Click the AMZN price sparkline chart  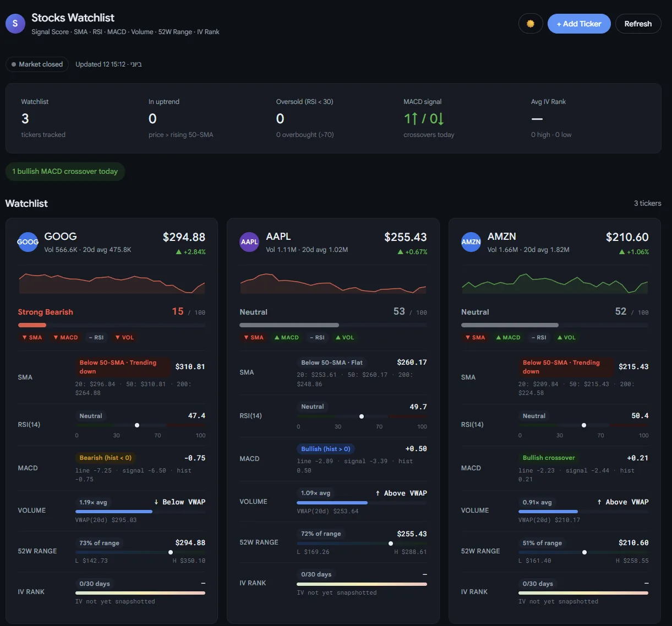(x=555, y=282)
